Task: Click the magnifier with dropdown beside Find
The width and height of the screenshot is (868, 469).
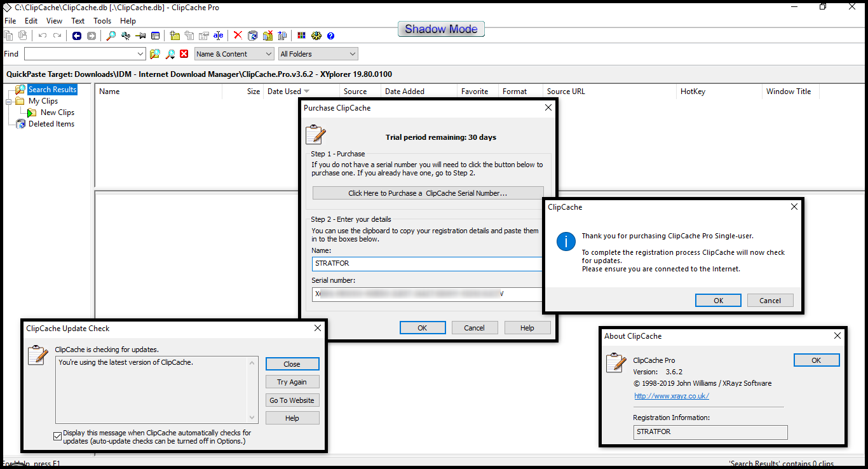Action: (170, 54)
